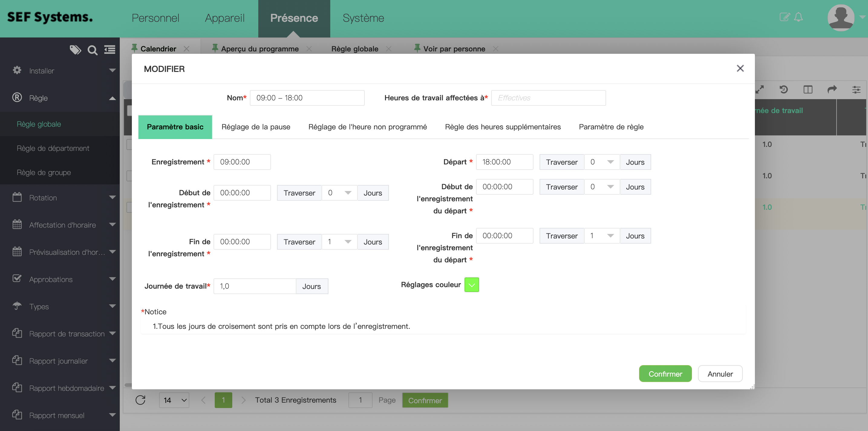This screenshot has height=431, width=868.
Task: Click the tags icon in sidebar
Action: coord(75,50)
